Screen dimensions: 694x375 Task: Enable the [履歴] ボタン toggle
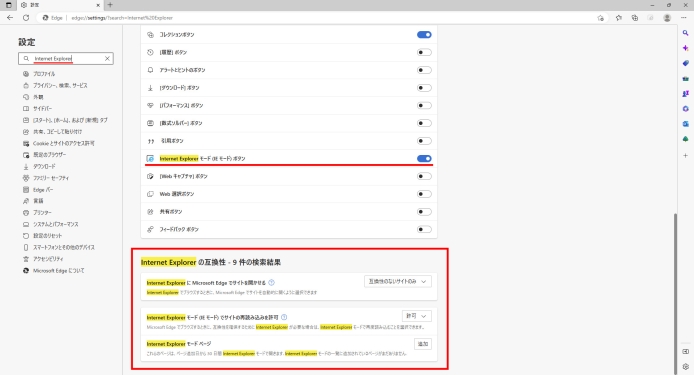(424, 52)
